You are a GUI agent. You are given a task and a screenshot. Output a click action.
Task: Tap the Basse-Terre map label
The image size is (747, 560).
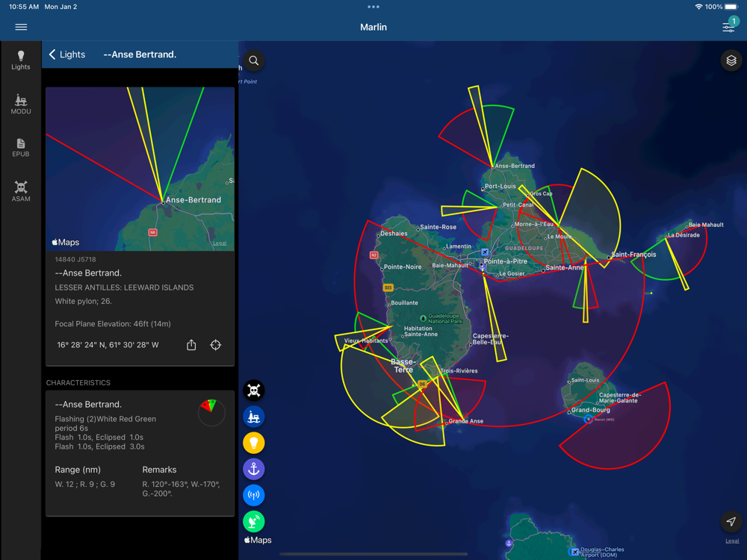tap(403, 366)
